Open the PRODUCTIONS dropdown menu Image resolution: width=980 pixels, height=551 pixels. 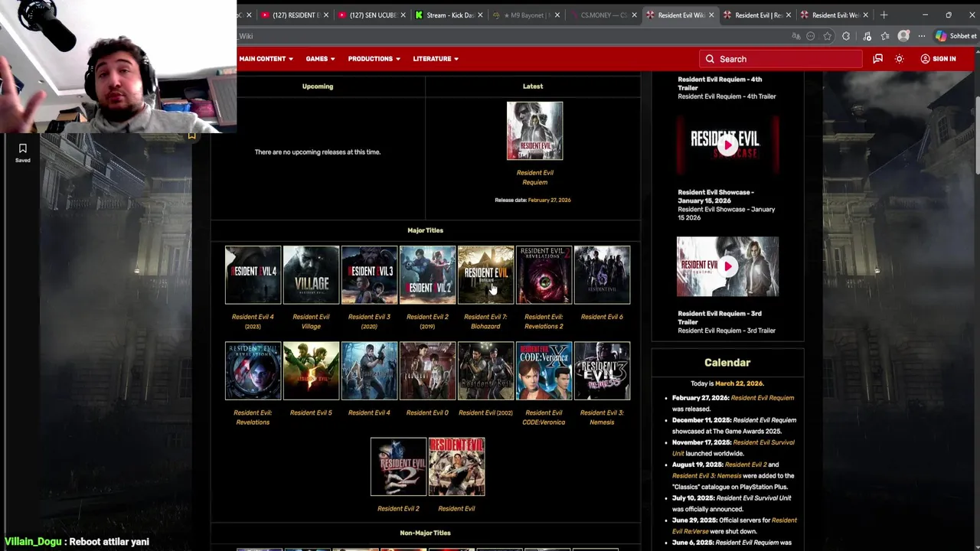pyautogui.click(x=374, y=59)
